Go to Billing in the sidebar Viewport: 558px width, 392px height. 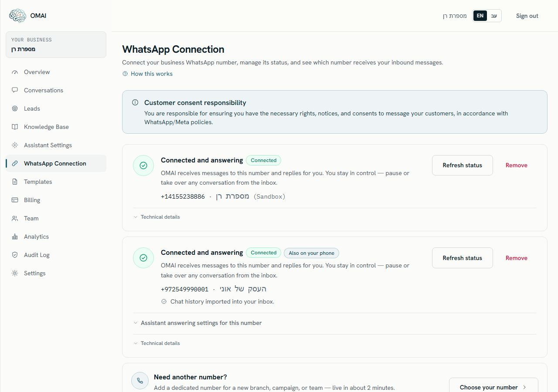click(56, 200)
